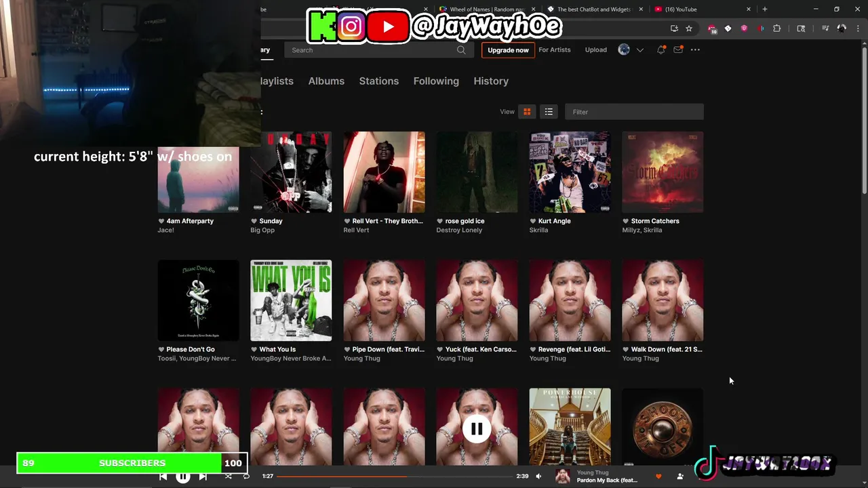
Task: Open the For Artists link
Action: tap(555, 50)
